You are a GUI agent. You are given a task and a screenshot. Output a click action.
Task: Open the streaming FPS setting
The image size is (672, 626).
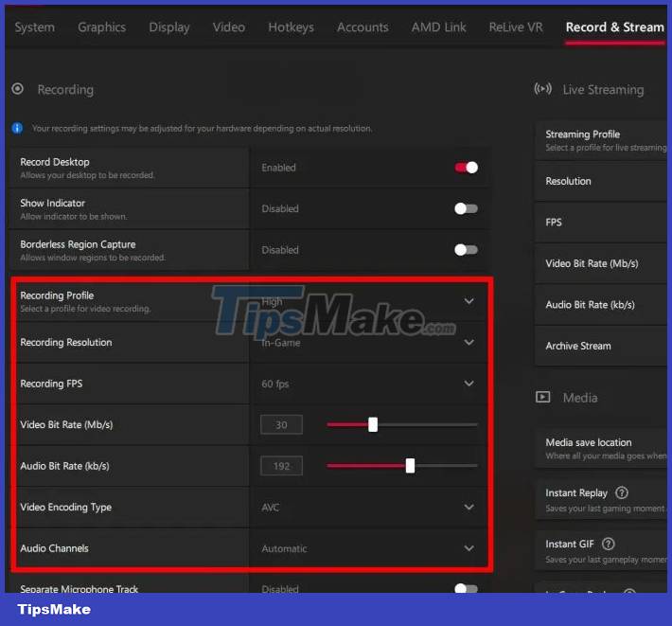600,223
